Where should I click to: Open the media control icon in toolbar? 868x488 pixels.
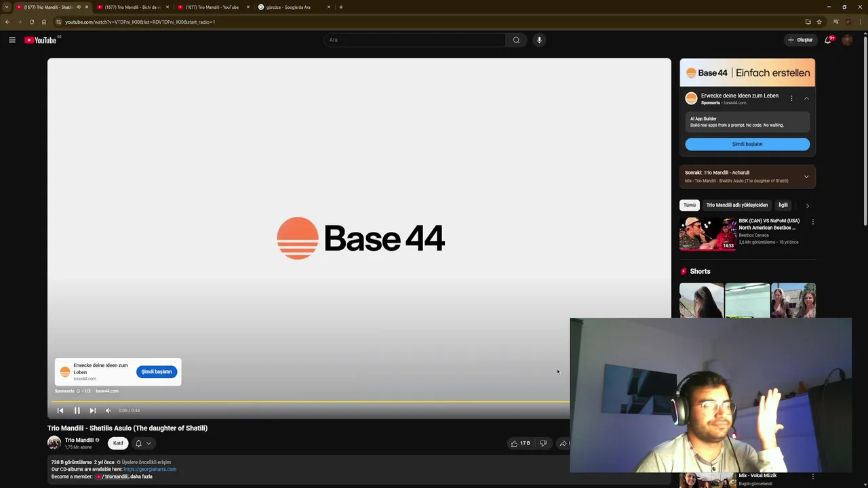[835, 22]
